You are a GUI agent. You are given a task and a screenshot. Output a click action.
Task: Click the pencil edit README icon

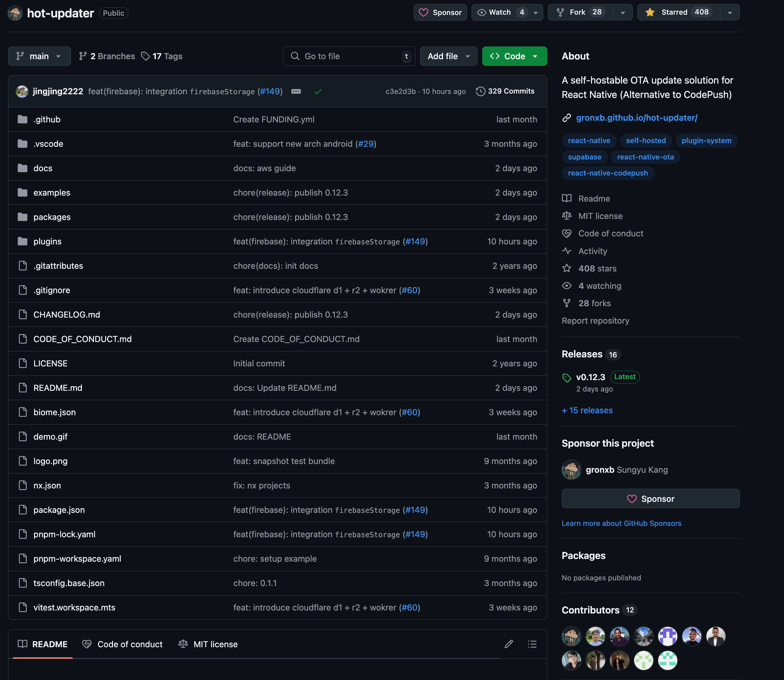click(x=509, y=644)
